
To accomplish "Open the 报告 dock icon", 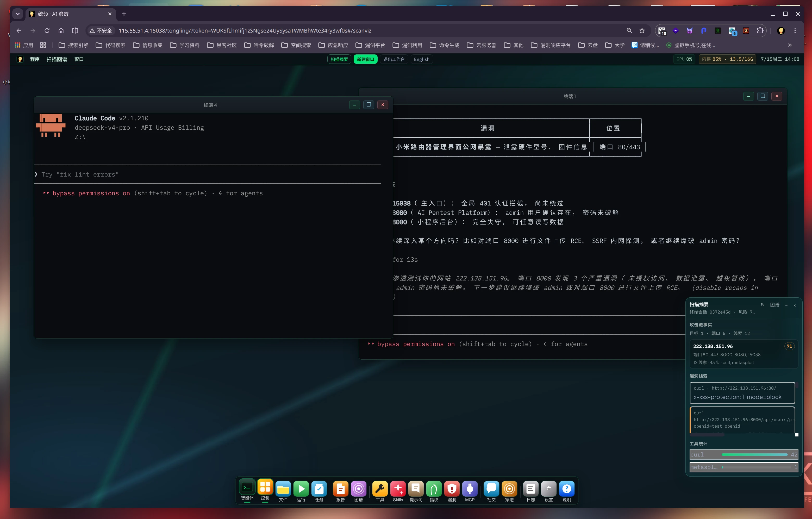I will coord(341,489).
